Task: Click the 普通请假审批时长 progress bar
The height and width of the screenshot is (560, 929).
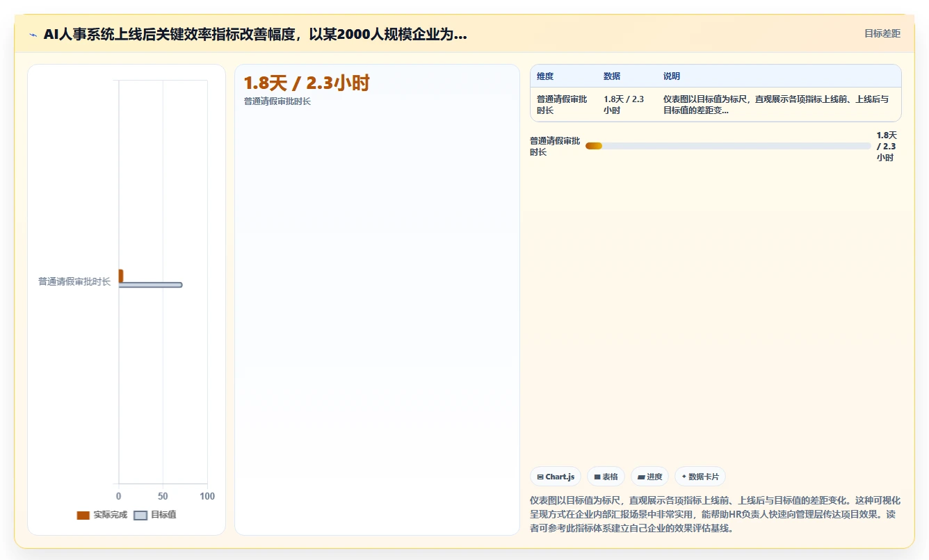Action: (728, 146)
